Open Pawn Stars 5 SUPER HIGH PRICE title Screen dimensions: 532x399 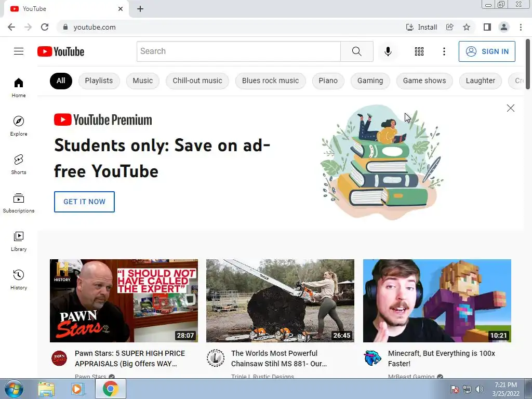pyautogui.click(x=130, y=358)
